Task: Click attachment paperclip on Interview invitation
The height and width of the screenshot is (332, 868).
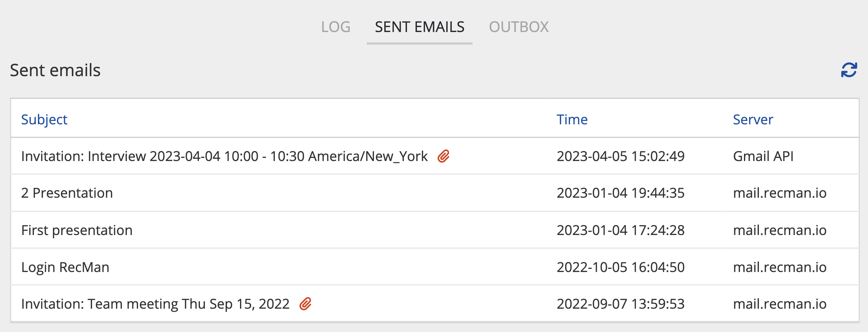Action: coord(443,156)
